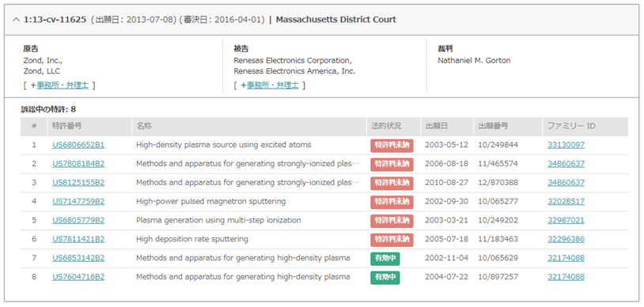Select filing date 2006-08-18
Viewport: 644px width, 307px height.
(x=446, y=164)
